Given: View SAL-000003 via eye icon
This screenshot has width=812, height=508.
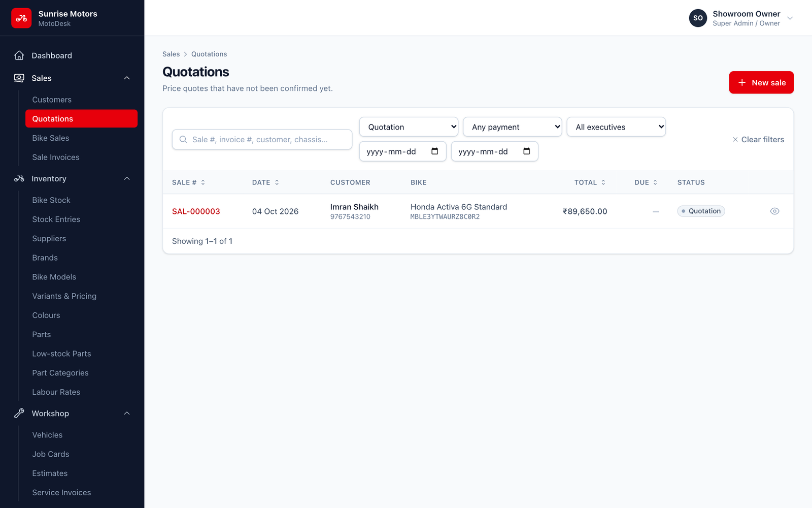Looking at the screenshot, I should tap(774, 211).
